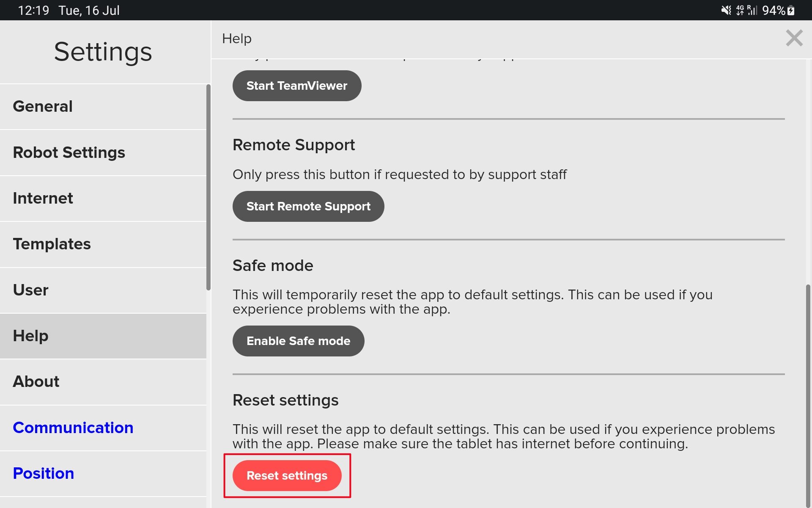Click 'Only press this button if requested' text
The image size is (812, 508).
tap(400, 174)
